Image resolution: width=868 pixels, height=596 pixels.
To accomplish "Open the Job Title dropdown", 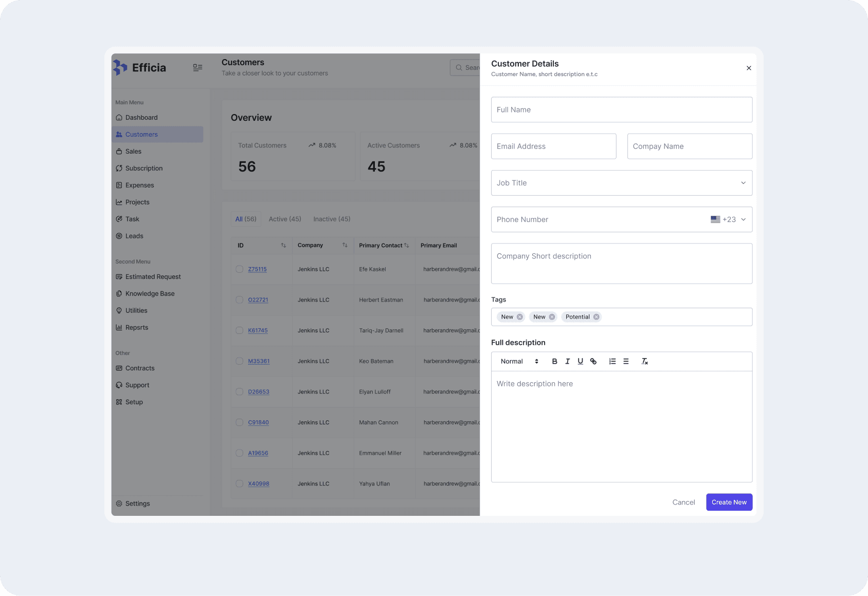I will (x=622, y=183).
